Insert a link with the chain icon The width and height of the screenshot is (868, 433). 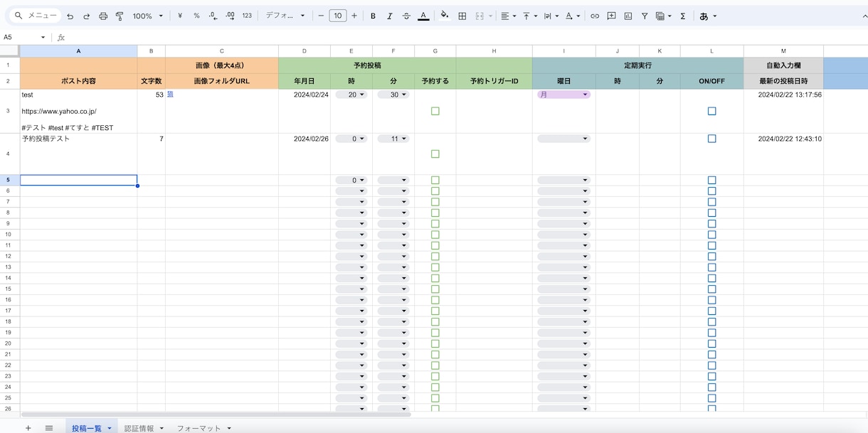(x=595, y=16)
